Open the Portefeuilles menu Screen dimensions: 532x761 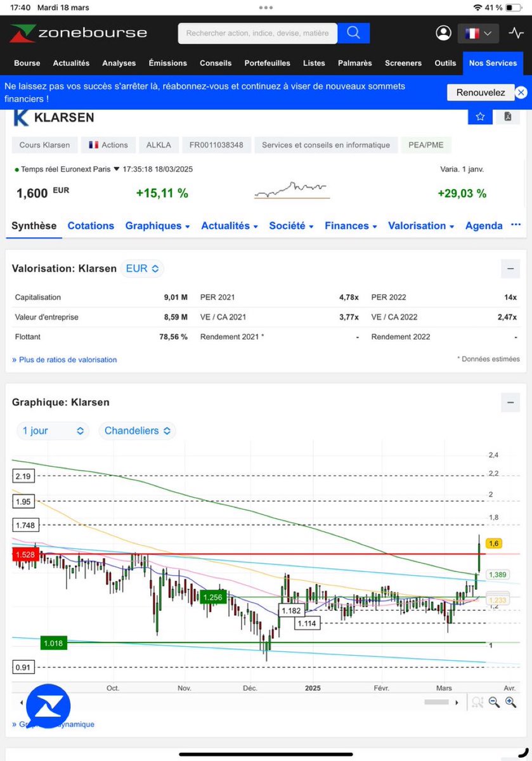pos(268,63)
